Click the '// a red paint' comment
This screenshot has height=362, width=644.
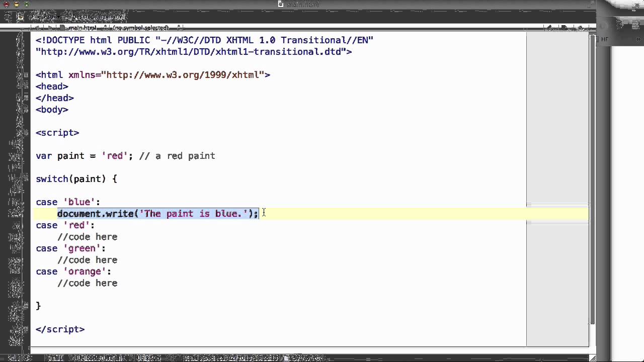(177, 156)
